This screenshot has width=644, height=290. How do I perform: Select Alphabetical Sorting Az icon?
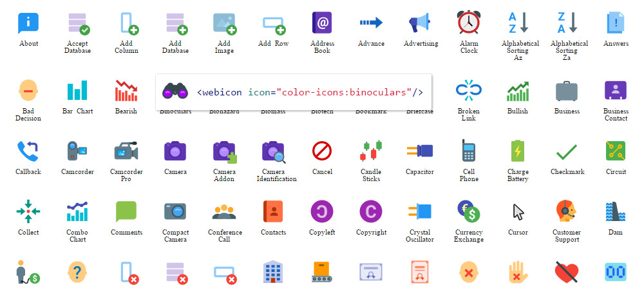(518, 23)
